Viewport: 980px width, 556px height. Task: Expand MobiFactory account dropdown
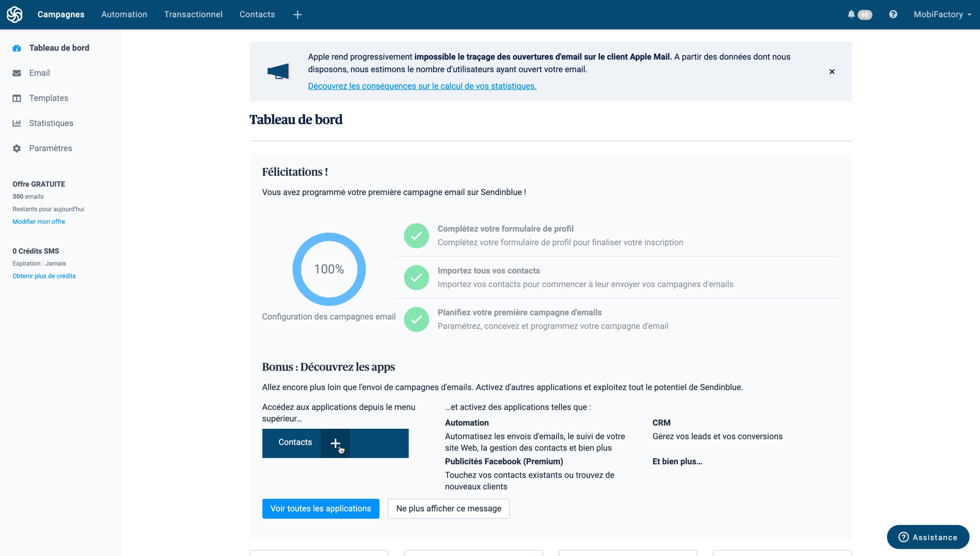click(x=942, y=15)
